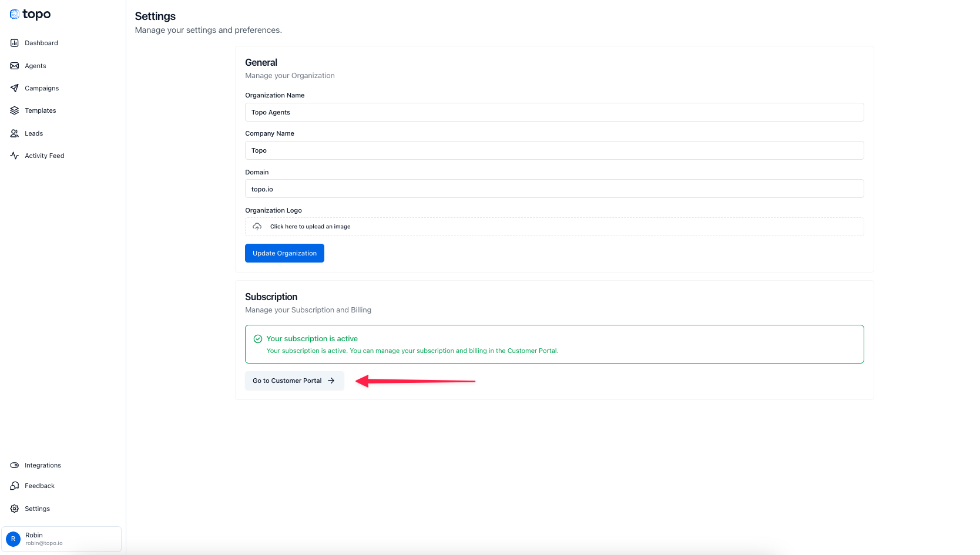Click the topo logo icon

coord(15,14)
